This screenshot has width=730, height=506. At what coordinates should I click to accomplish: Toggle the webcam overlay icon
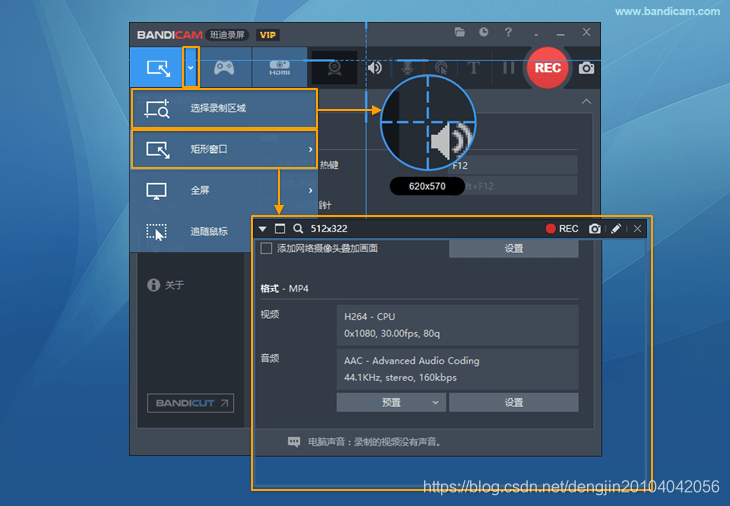click(334, 68)
